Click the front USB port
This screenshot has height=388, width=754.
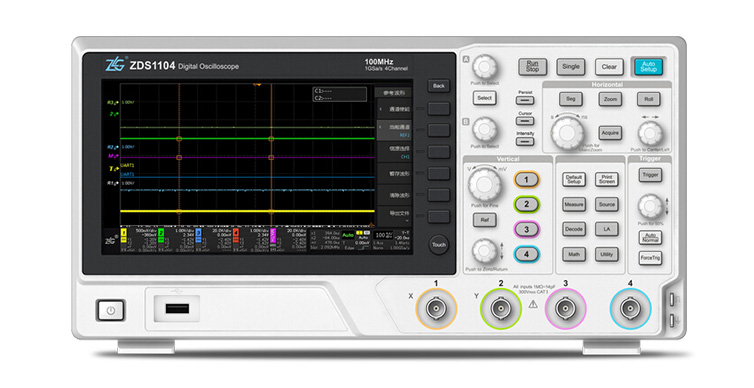click(177, 308)
